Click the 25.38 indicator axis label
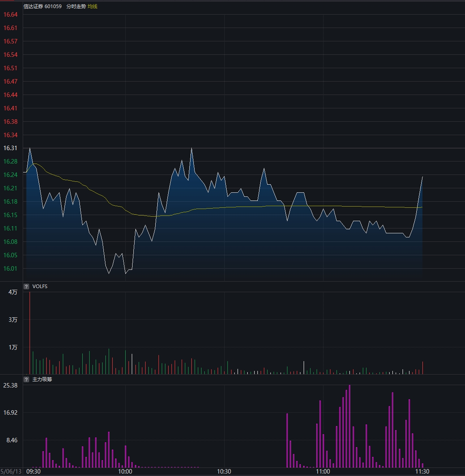The image size is (465, 476). point(10,385)
